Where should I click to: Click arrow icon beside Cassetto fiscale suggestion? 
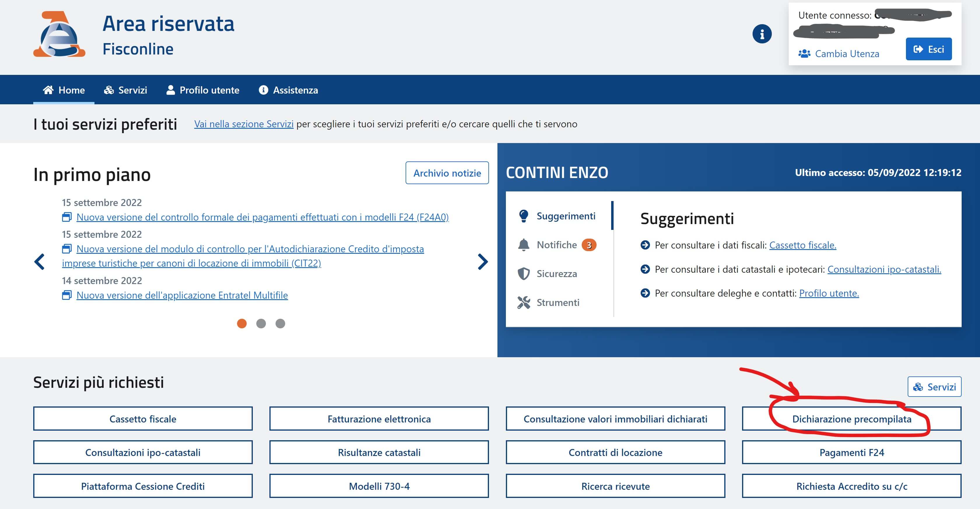645,245
